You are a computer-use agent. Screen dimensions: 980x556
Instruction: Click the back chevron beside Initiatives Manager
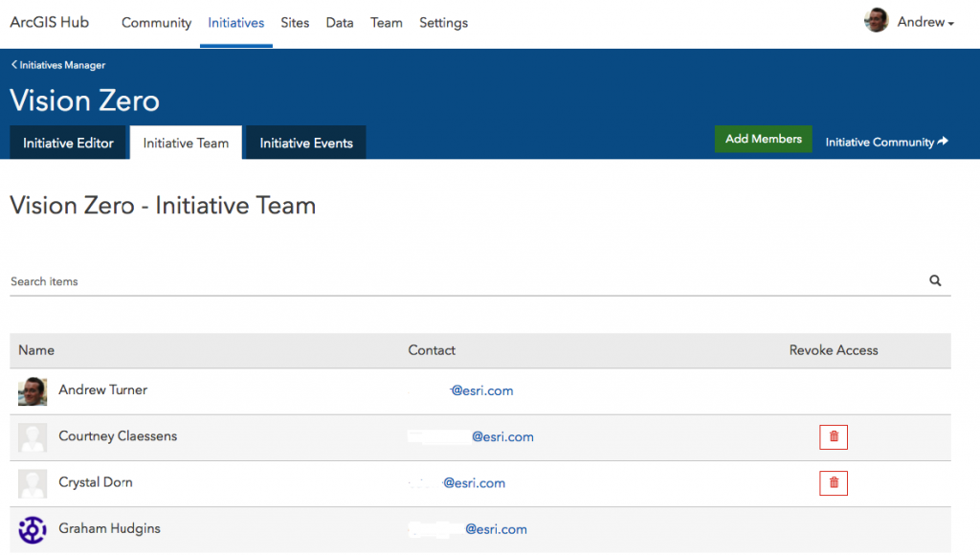[x=12, y=65]
